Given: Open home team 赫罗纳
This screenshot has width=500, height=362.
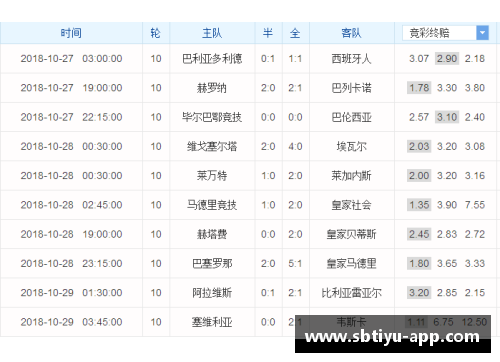Looking at the screenshot, I should click(212, 88).
